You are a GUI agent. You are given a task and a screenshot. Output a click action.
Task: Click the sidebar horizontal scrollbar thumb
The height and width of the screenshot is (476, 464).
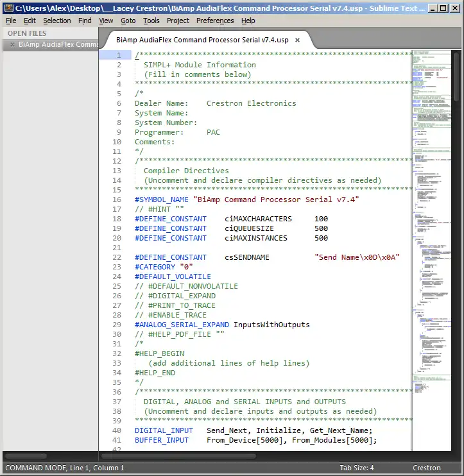(x=26, y=456)
